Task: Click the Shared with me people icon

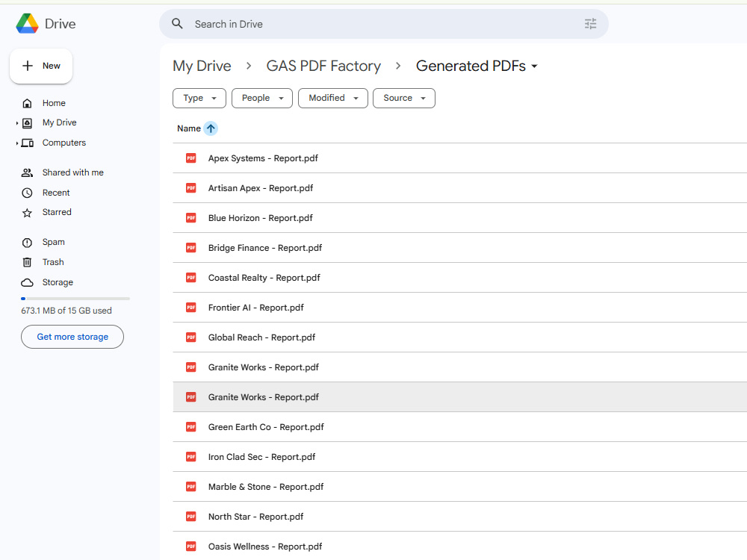Action: 27,173
